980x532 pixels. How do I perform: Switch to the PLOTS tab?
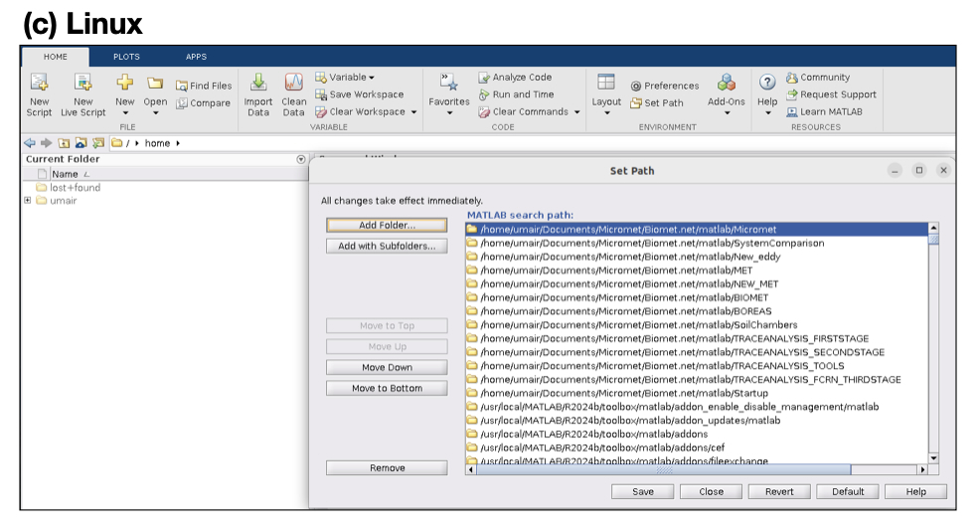(x=126, y=57)
